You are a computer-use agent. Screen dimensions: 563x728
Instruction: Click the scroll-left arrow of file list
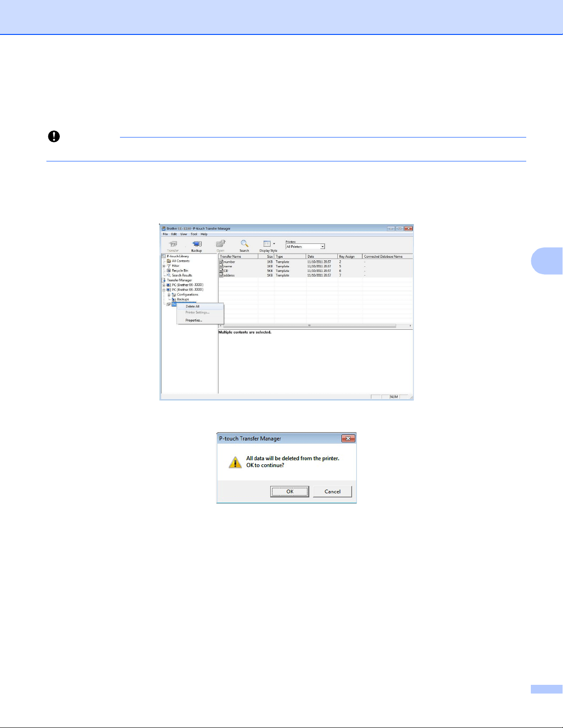click(221, 326)
